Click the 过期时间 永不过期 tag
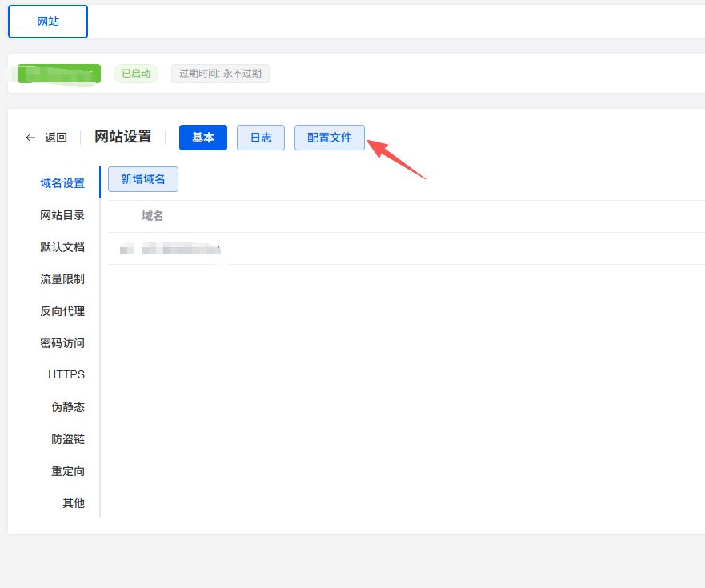Screen dimensions: 705x588 pos(220,74)
